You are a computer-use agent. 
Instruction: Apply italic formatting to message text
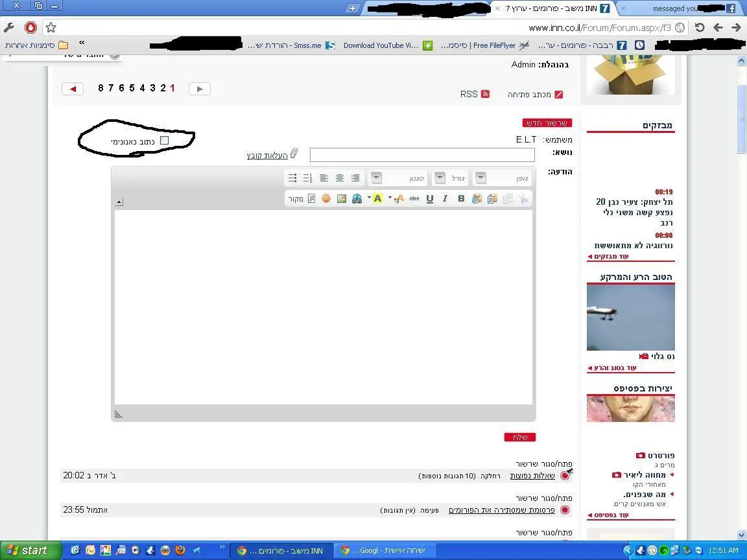(x=445, y=199)
